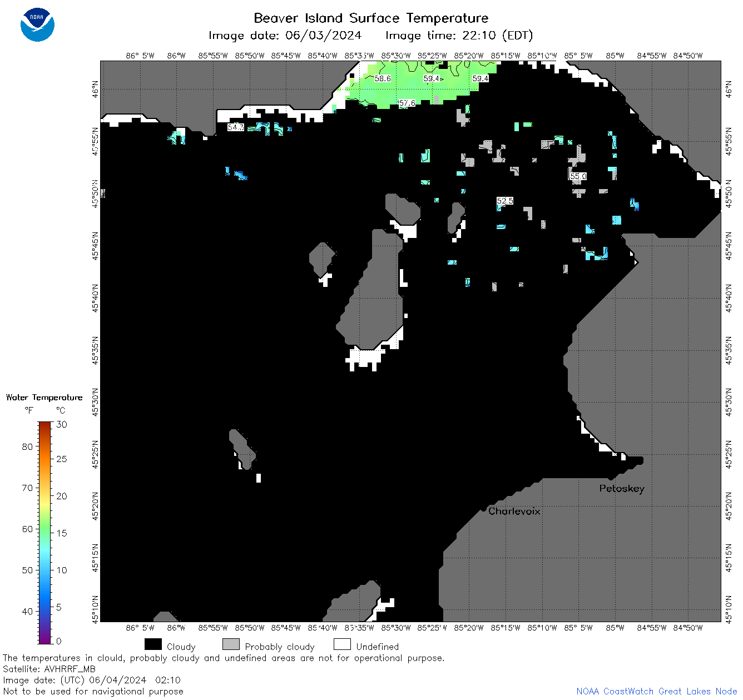Click the 15 Celsius scale tick
The height and width of the screenshot is (700, 743).
(x=62, y=533)
